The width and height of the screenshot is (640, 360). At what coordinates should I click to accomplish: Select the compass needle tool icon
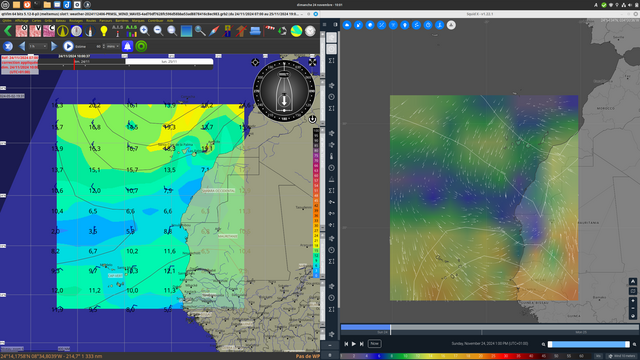pos(214,31)
